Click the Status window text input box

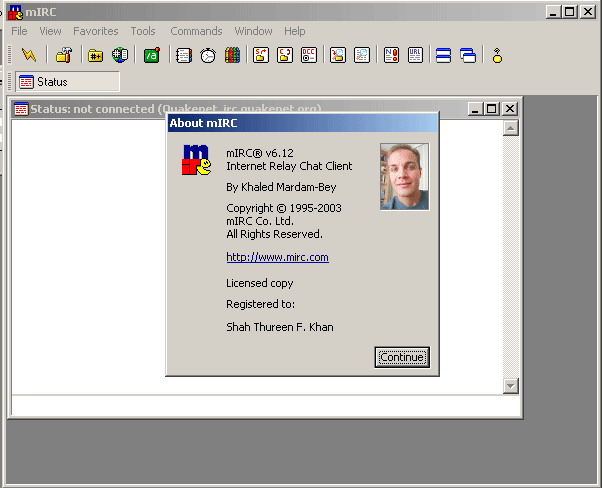266,405
